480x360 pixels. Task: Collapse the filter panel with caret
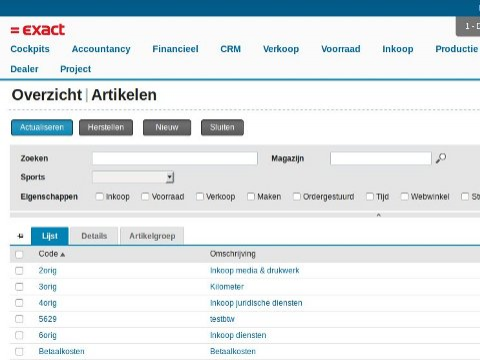pos(378,215)
